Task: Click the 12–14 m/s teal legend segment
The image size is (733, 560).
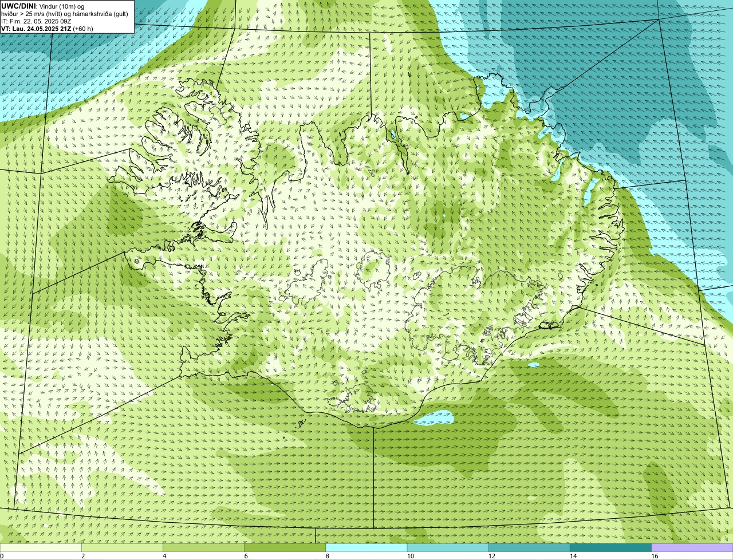Action: [529, 547]
